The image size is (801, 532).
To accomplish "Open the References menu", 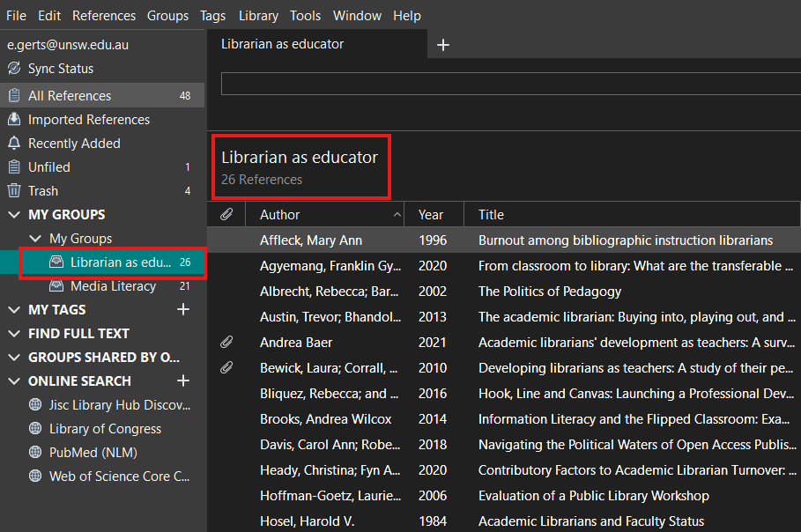I will coord(103,15).
